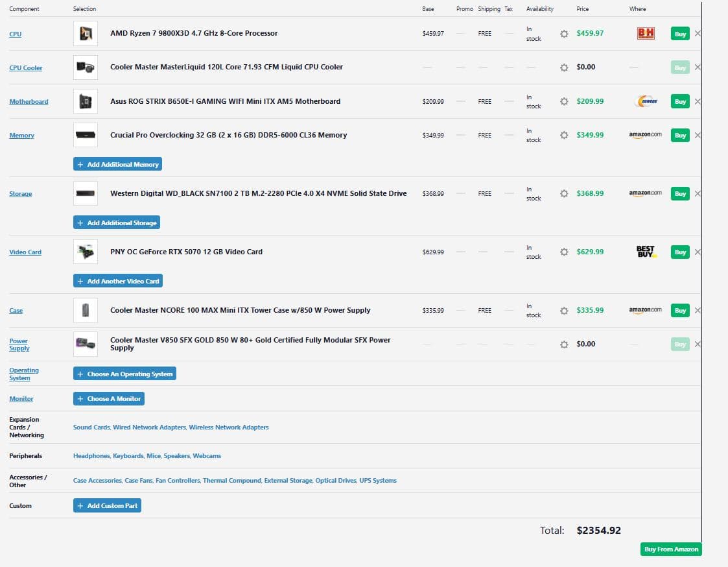Screen dimensions: 728x567
Task: Open Wireless Network Adapters link
Action: [x=229, y=428]
